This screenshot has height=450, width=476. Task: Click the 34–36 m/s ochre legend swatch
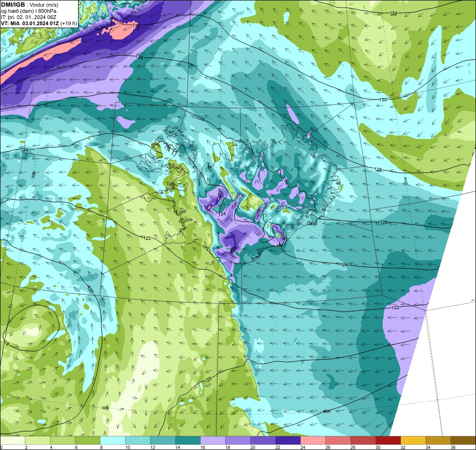click(x=438, y=440)
